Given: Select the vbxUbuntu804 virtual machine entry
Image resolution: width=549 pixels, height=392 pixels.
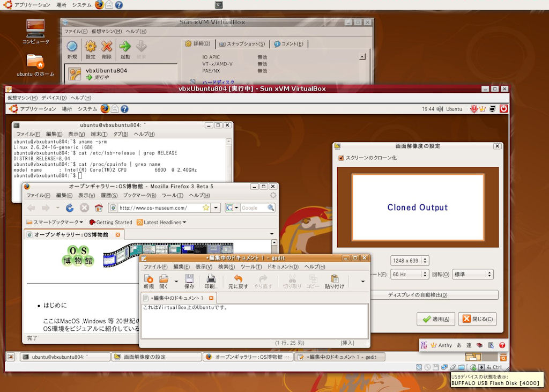Looking at the screenshot, I should point(121,73).
